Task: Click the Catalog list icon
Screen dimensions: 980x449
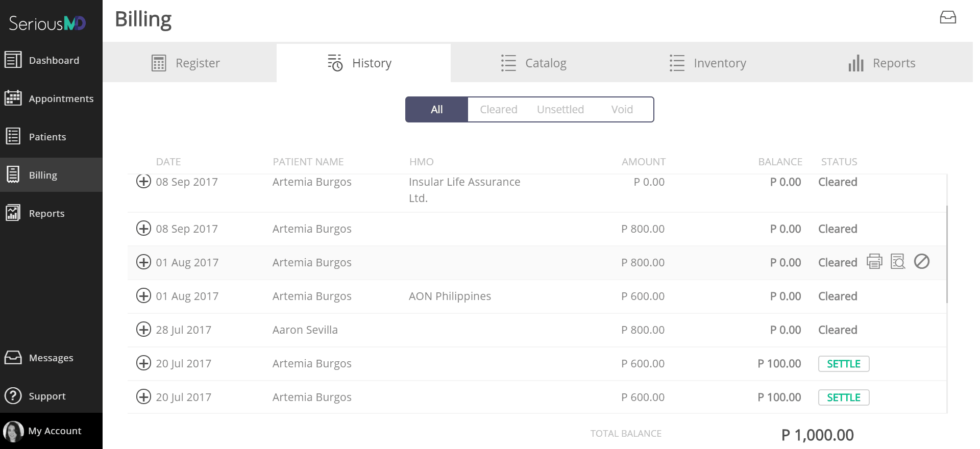Action: [x=508, y=63]
